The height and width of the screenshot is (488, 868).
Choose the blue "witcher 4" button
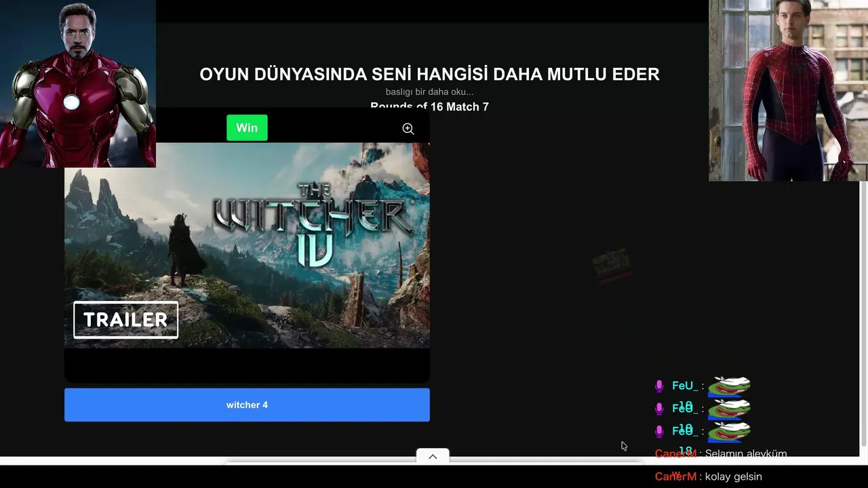[x=247, y=405]
